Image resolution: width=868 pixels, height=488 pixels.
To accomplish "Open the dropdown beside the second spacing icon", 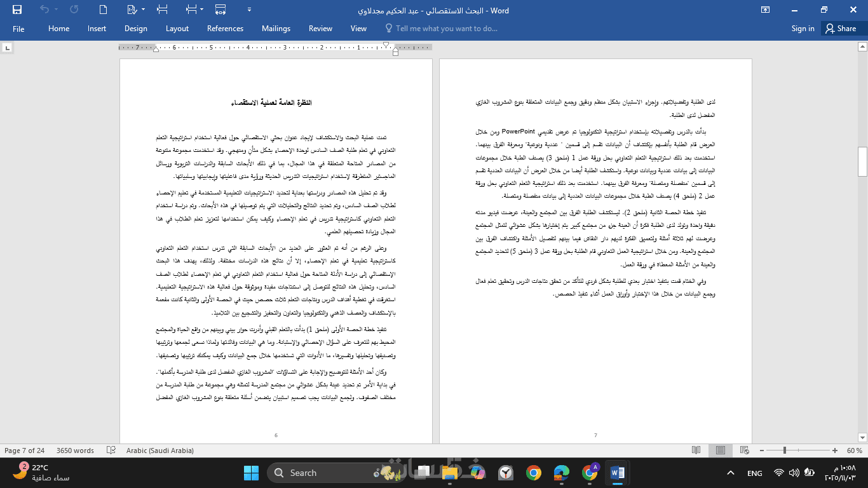I will 202,10.
